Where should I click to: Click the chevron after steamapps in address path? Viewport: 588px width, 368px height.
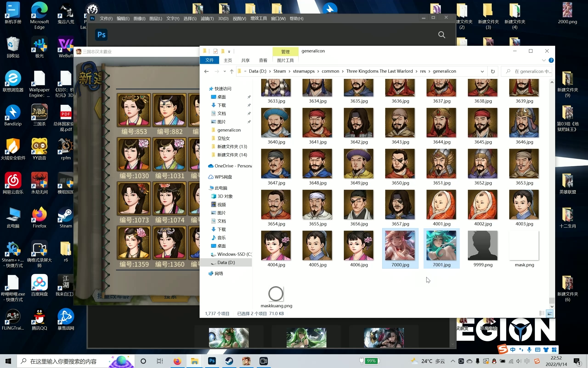click(x=318, y=71)
